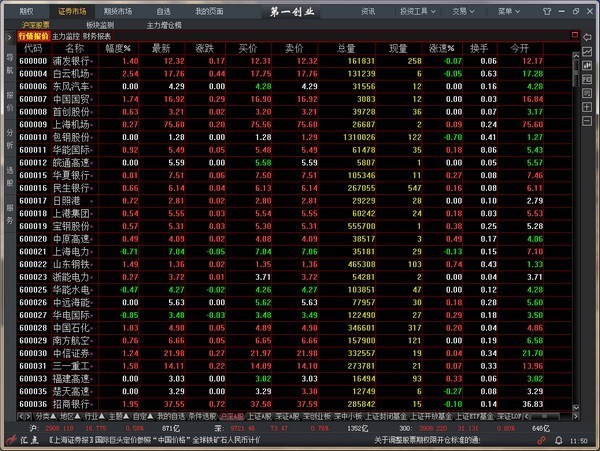Select the 深证A股 bottom tab
The height and width of the screenshot is (451, 600).
[x=287, y=416]
